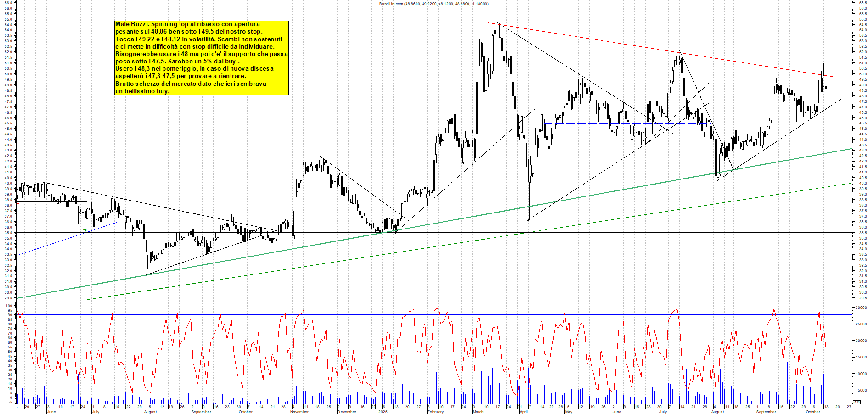
Task: Click the 56.5 label on right price axis
Action: point(862,3)
